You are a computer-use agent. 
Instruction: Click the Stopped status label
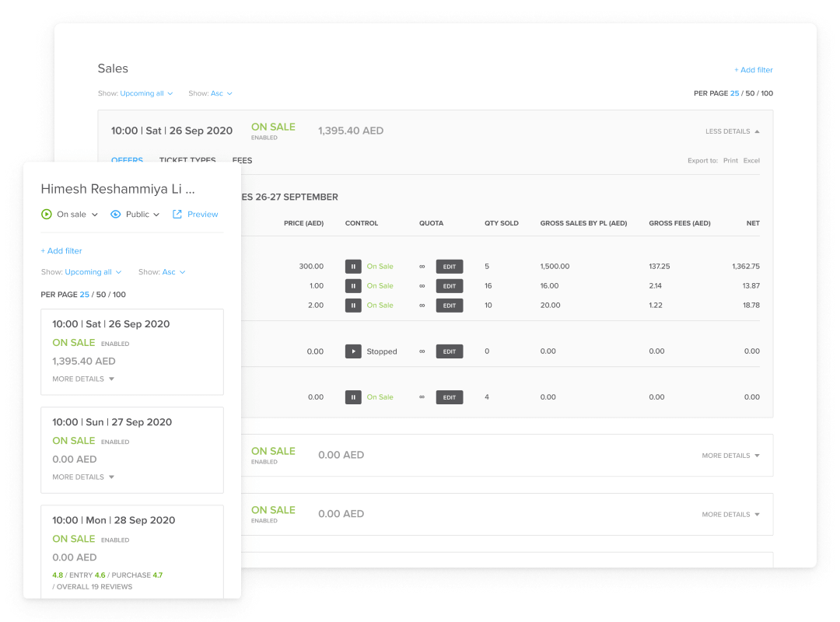pos(382,351)
